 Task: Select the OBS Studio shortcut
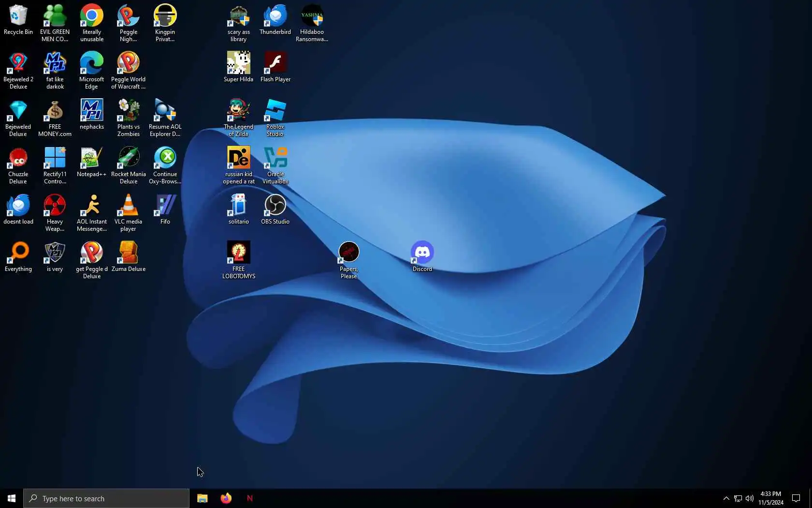tap(275, 210)
